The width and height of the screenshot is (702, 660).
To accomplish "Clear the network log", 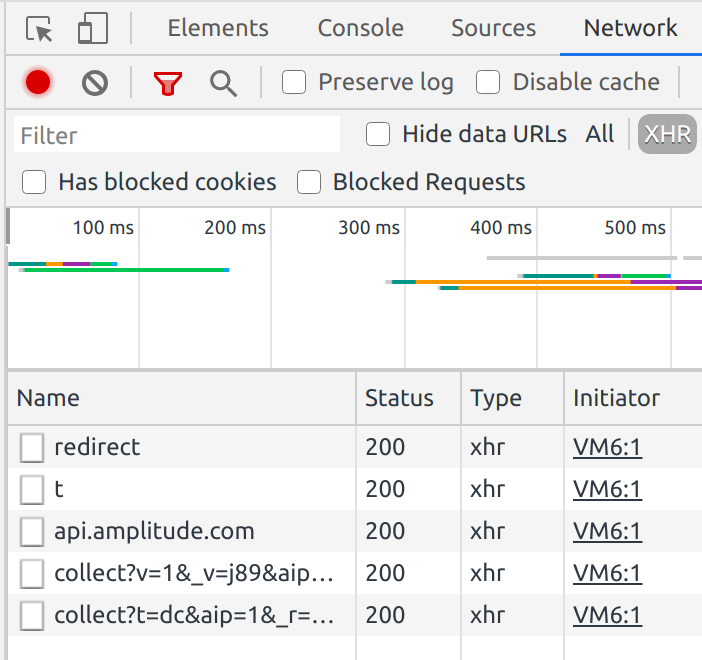I will (95, 83).
